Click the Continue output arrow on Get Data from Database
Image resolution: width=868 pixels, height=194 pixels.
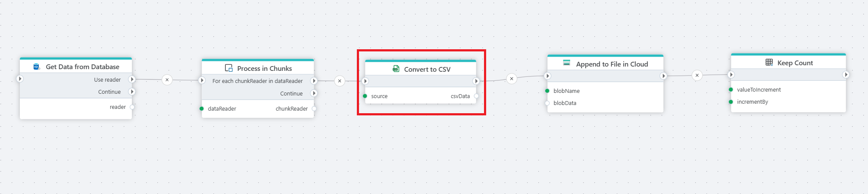tap(132, 92)
